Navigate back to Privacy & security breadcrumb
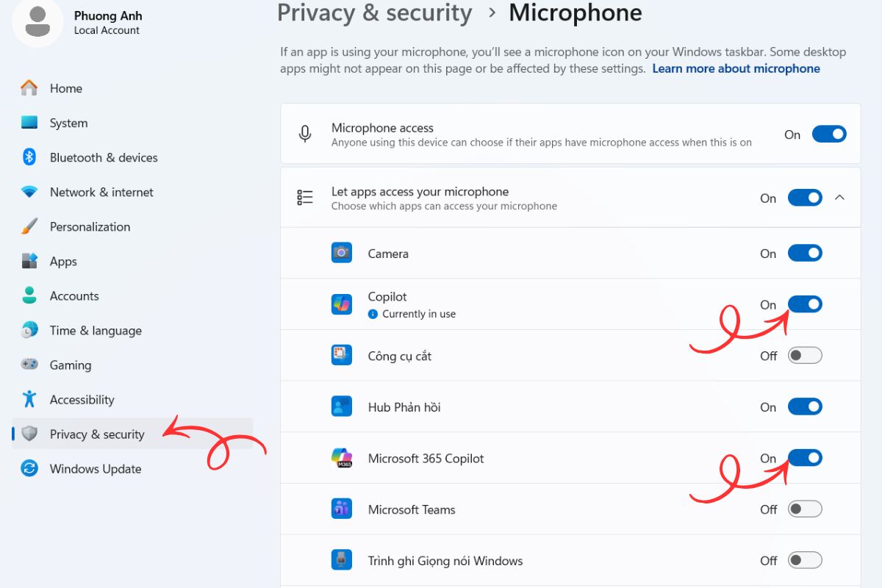Screen dimensions: 882x588 tap(374, 13)
